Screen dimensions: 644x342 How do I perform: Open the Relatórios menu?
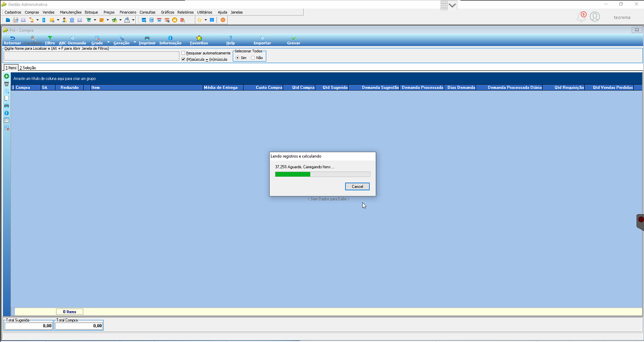[x=186, y=12]
